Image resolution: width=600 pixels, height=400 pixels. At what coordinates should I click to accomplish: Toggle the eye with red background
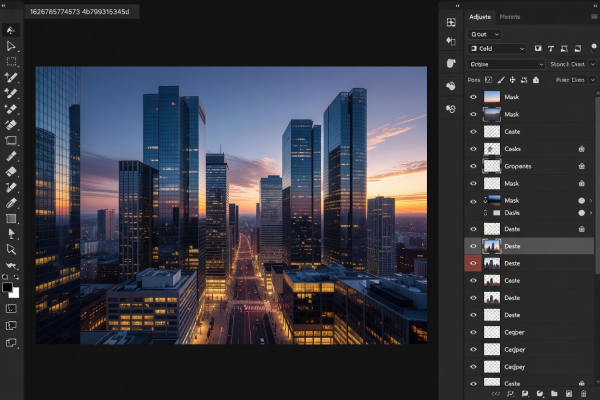(473, 263)
